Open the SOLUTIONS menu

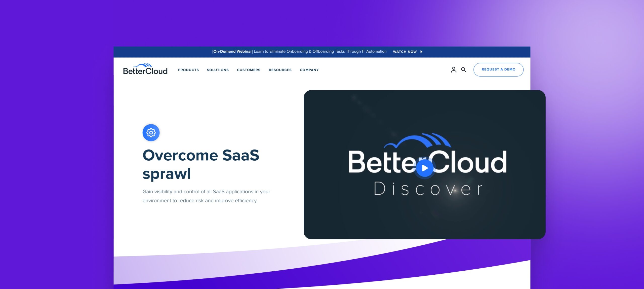(218, 69)
